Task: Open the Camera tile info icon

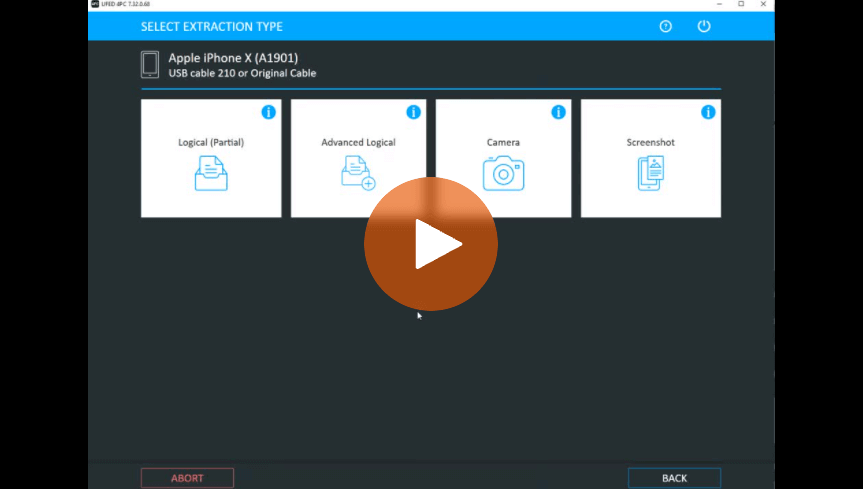Action: tap(558, 112)
